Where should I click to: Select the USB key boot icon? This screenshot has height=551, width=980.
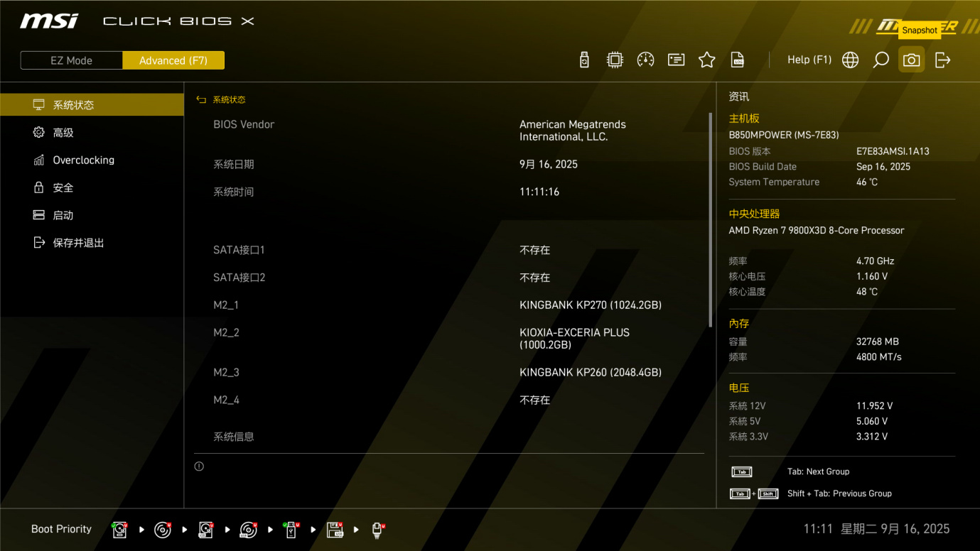[x=291, y=529]
